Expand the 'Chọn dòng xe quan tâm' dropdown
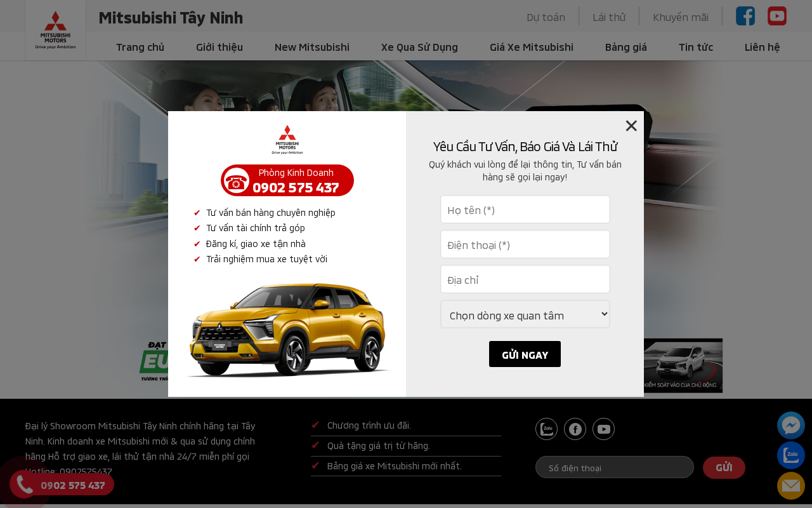The image size is (812, 508). tap(525, 314)
